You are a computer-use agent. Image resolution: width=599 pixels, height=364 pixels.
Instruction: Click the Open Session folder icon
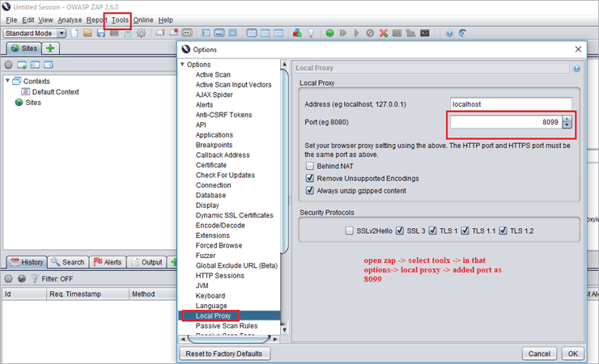pyautogui.click(x=88, y=33)
